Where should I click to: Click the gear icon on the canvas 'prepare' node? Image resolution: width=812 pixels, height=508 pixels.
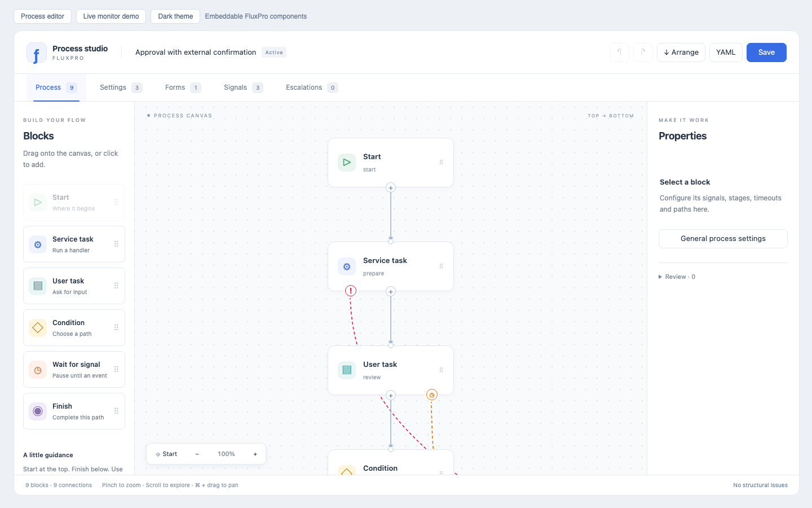(x=347, y=266)
